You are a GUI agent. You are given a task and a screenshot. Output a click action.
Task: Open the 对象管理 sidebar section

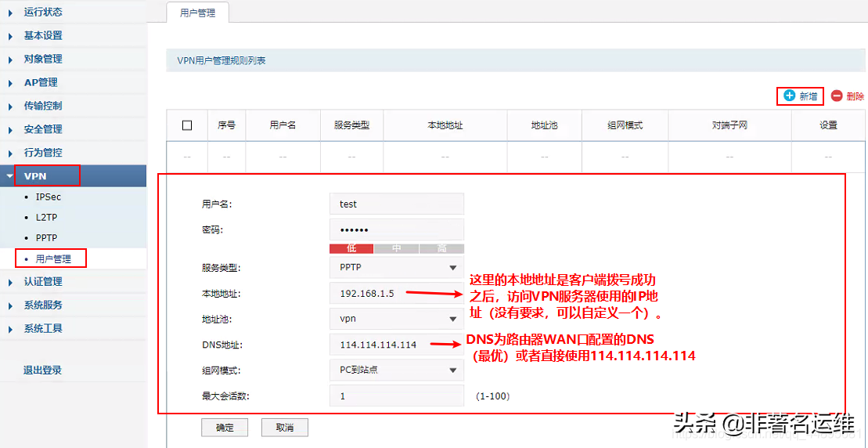tap(42, 59)
